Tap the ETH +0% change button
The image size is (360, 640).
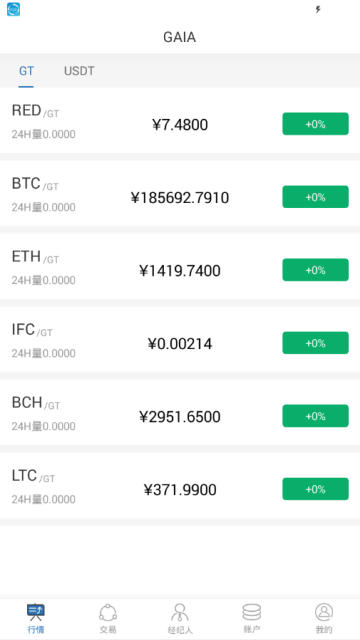tap(316, 270)
